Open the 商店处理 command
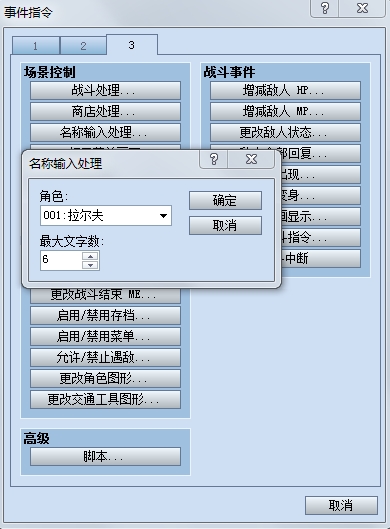Screen dimensions: 390x529 tap(105, 111)
